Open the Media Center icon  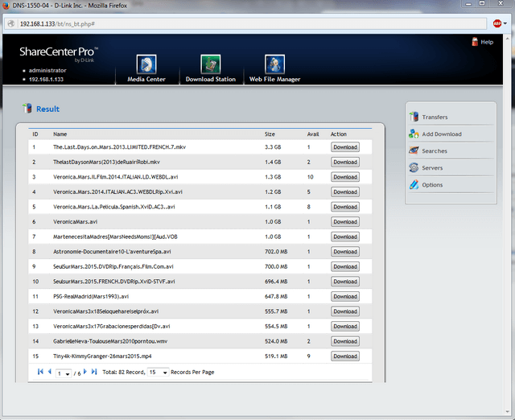146,64
